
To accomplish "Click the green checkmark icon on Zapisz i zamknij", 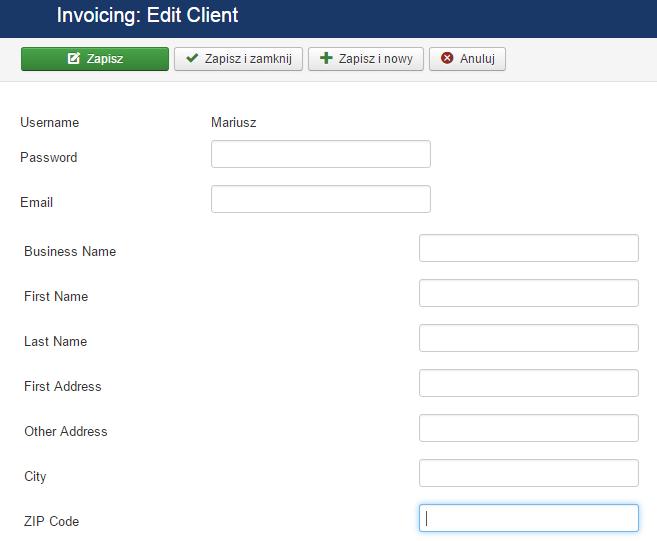I will [x=192, y=58].
